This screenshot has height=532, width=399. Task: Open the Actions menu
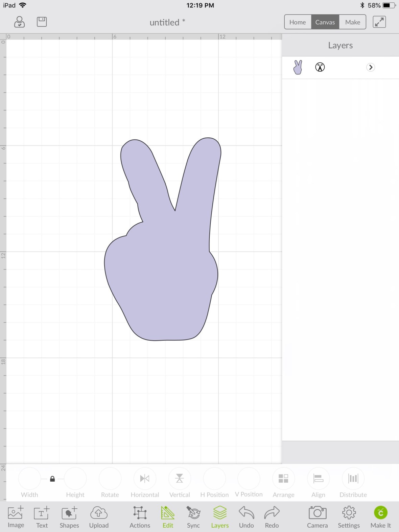(x=140, y=516)
